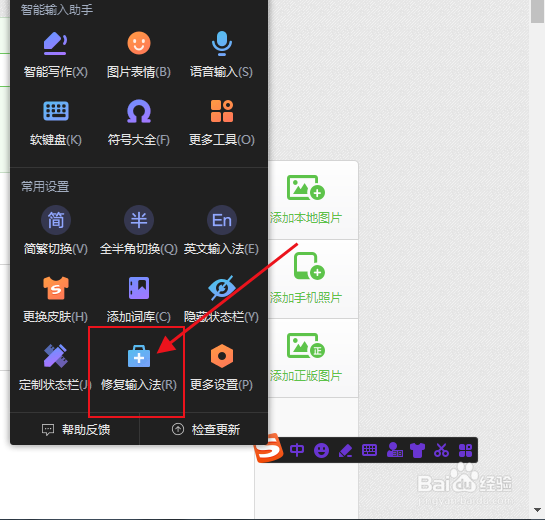
Task: Click writing pen icon on status bar
Action: [345, 450]
